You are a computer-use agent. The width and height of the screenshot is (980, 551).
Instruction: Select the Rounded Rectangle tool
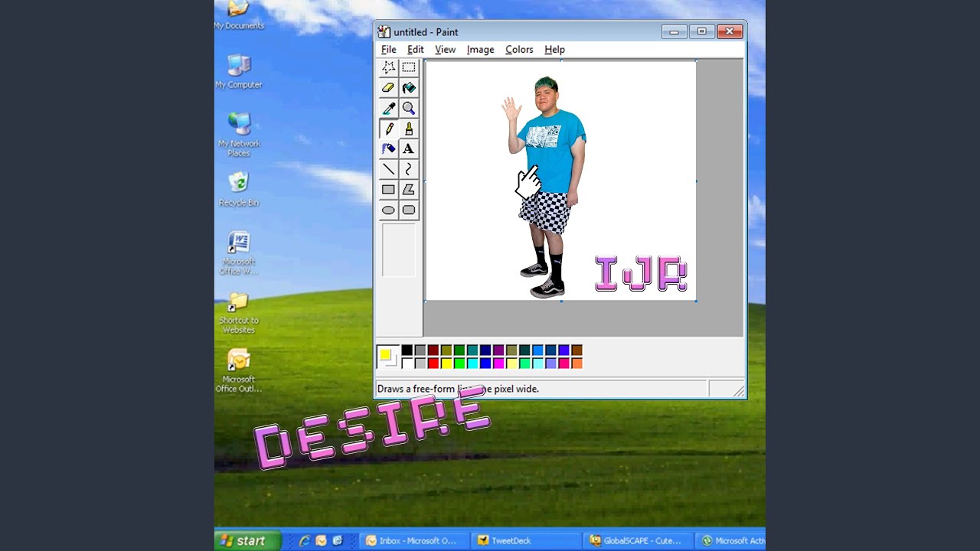click(x=409, y=210)
